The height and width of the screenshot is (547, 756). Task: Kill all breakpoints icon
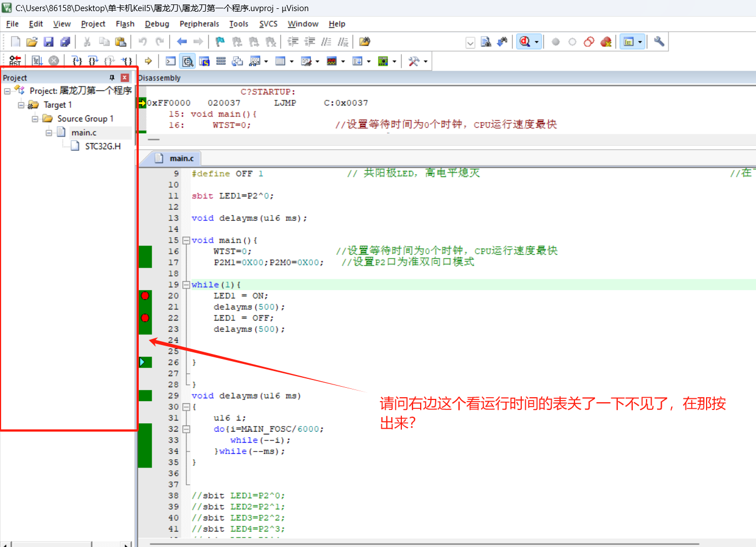coord(606,42)
